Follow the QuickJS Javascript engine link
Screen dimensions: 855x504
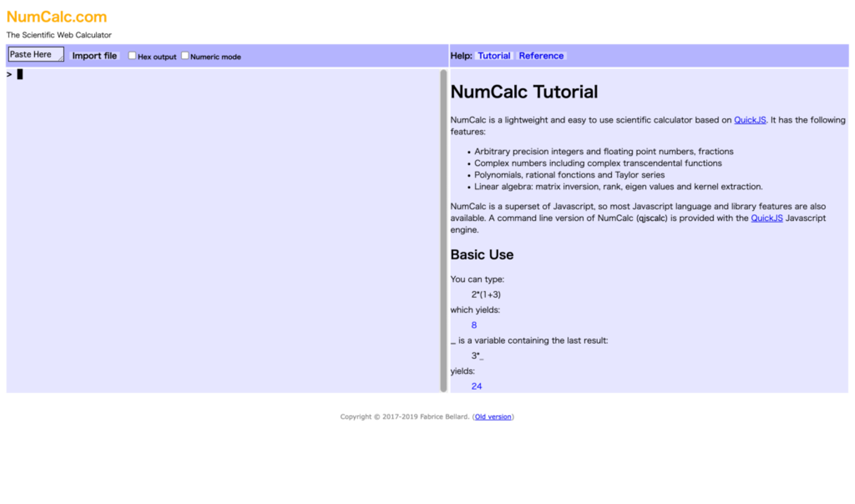pos(767,218)
